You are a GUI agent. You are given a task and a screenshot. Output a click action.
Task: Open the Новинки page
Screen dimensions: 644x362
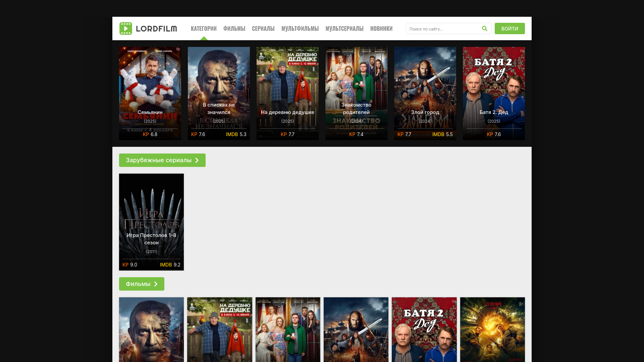381,29
